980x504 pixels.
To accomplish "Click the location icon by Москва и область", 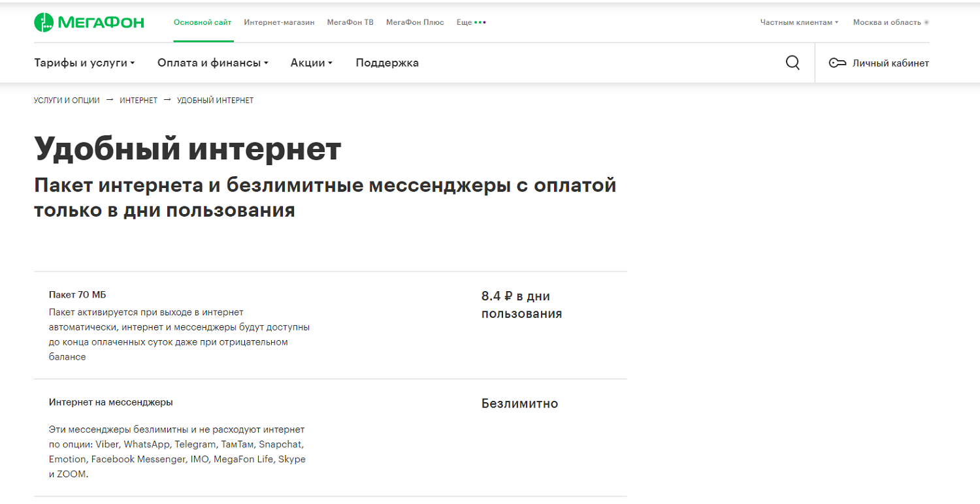I will [x=926, y=22].
